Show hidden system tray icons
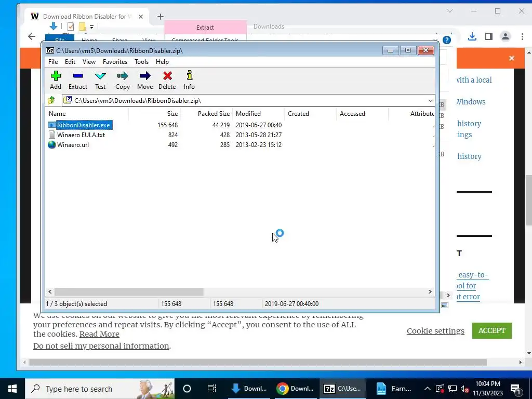Screen dimensions: 532x399 [428, 389]
